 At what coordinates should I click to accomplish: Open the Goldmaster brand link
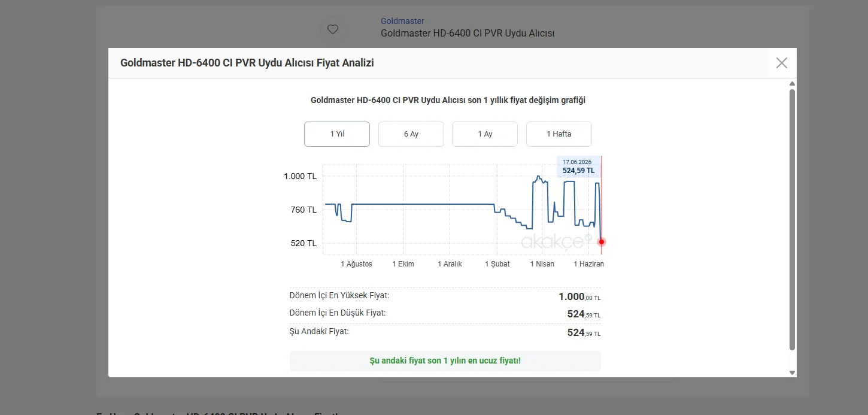(x=402, y=21)
